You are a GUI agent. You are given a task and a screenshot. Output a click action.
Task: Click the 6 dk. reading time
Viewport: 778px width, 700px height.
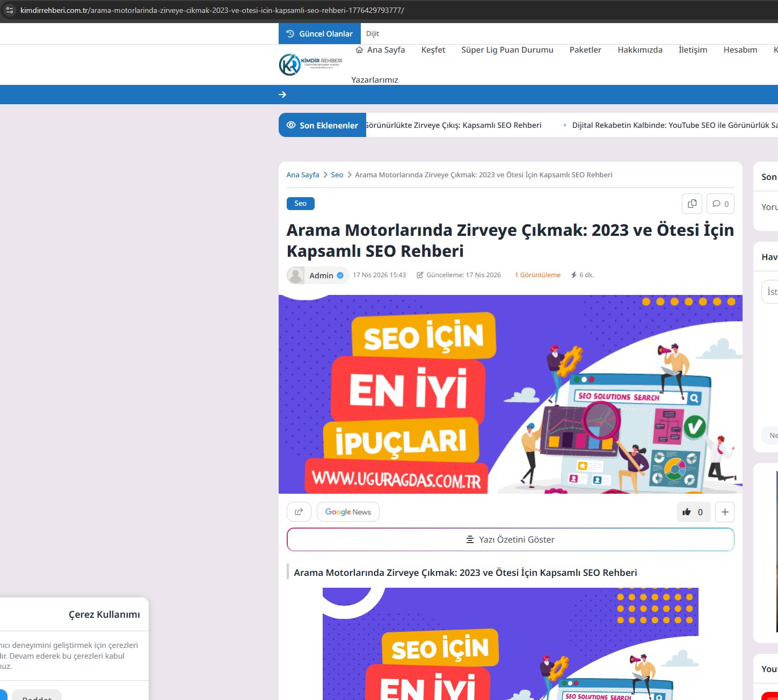tap(583, 275)
